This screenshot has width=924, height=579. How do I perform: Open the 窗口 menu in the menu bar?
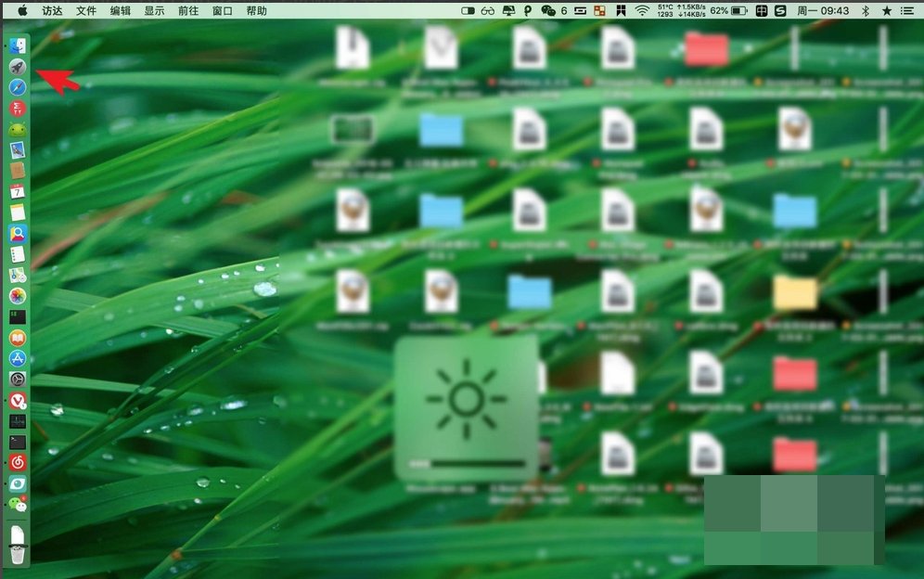[222, 10]
